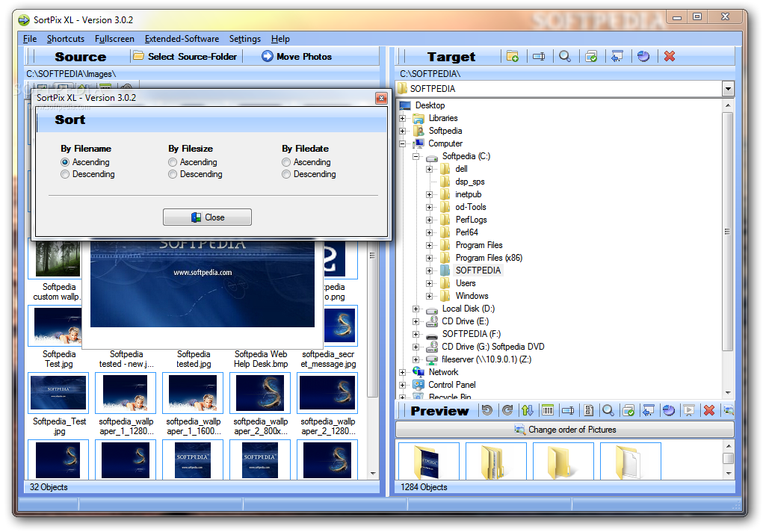Click the rename icon in Preview toolbar

point(568,410)
